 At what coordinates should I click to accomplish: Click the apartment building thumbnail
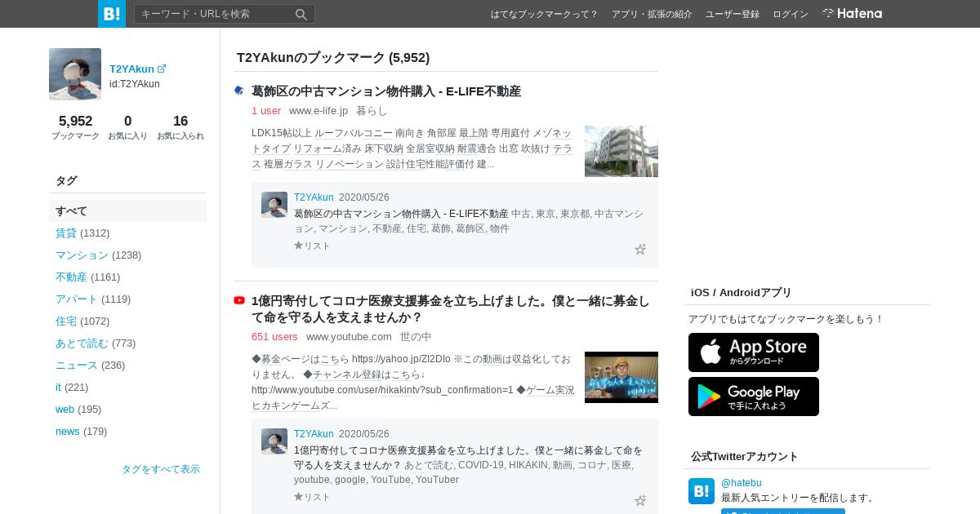621,151
